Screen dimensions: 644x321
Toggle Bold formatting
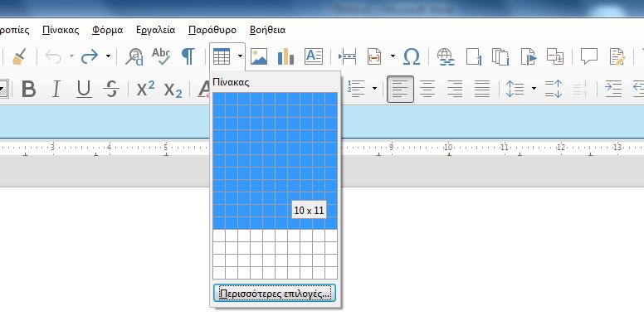[x=28, y=89]
